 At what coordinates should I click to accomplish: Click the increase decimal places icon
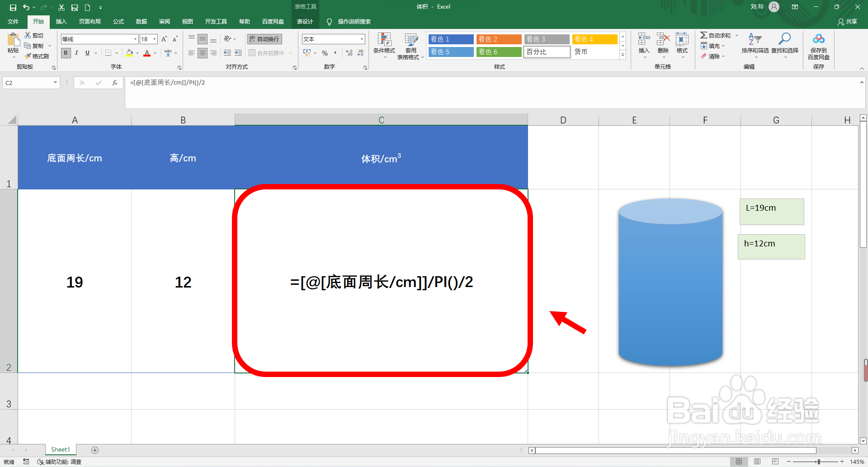click(x=349, y=53)
